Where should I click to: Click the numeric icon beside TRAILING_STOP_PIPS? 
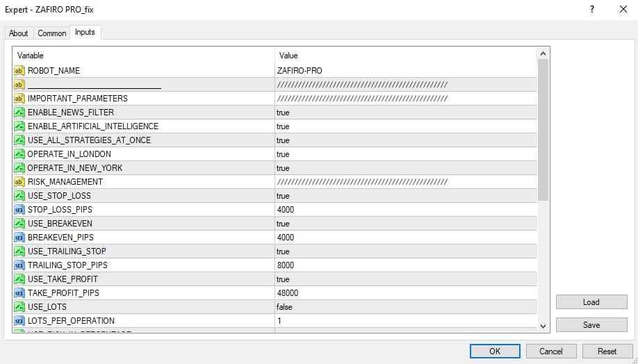tap(19, 265)
